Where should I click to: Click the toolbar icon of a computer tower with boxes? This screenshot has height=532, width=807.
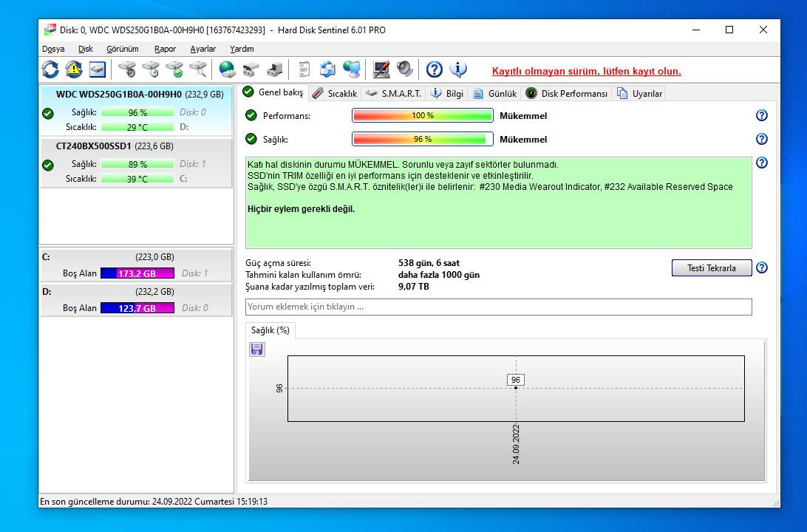coord(274,69)
